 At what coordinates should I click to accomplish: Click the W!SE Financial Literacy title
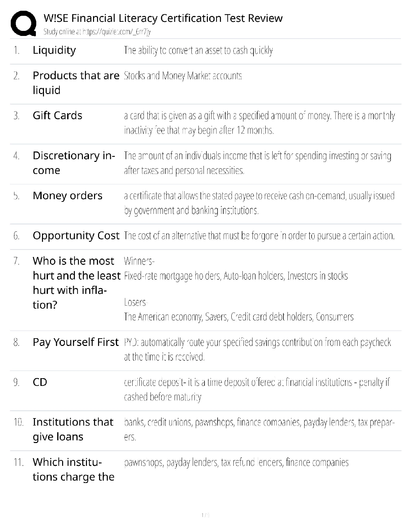[163, 18]
